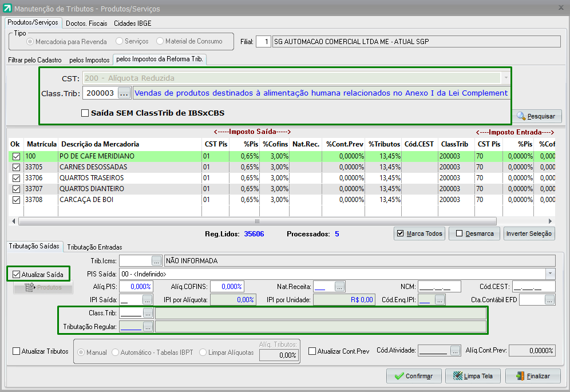The height and width of the screenshot is (392, 570).
Task: Expand the CST Alíquota Reduzida dropdown
Action: (x=506, y=78)
